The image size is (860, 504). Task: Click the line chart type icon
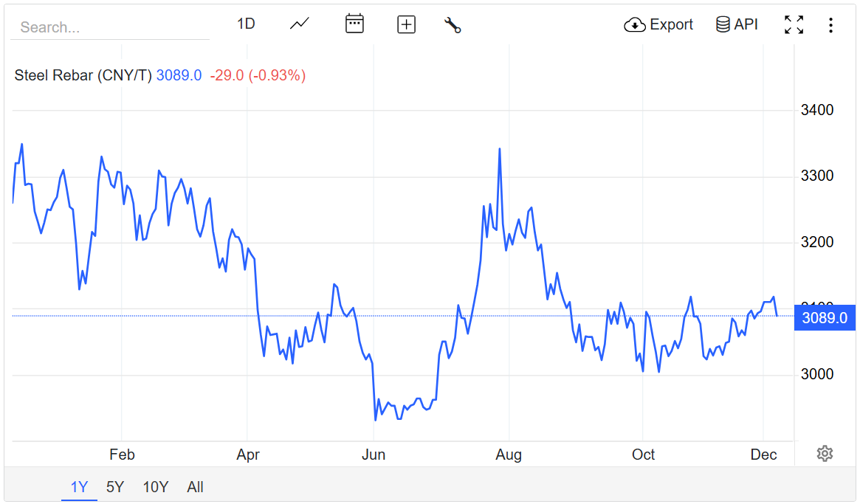299,24
